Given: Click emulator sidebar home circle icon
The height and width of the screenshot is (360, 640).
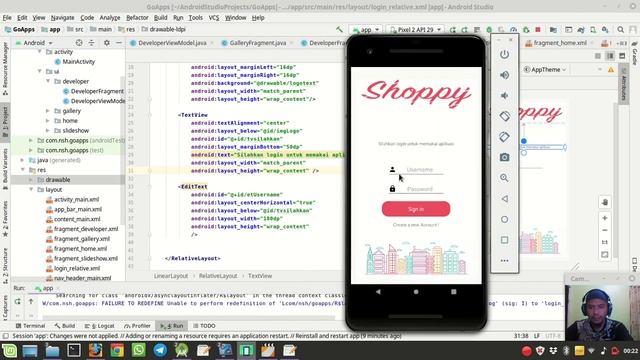Looking at the screenshot, I should (504, 220).
